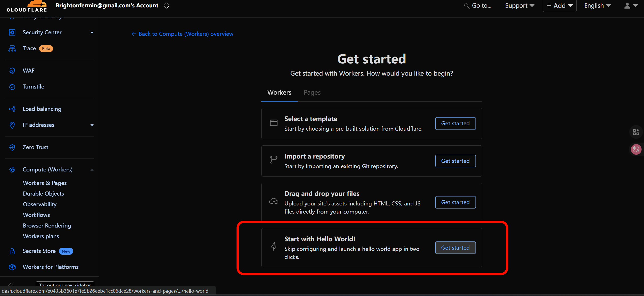This screenshot has width=644, height=296.
Task: Open the user profile icon menu
Action: 631,6
